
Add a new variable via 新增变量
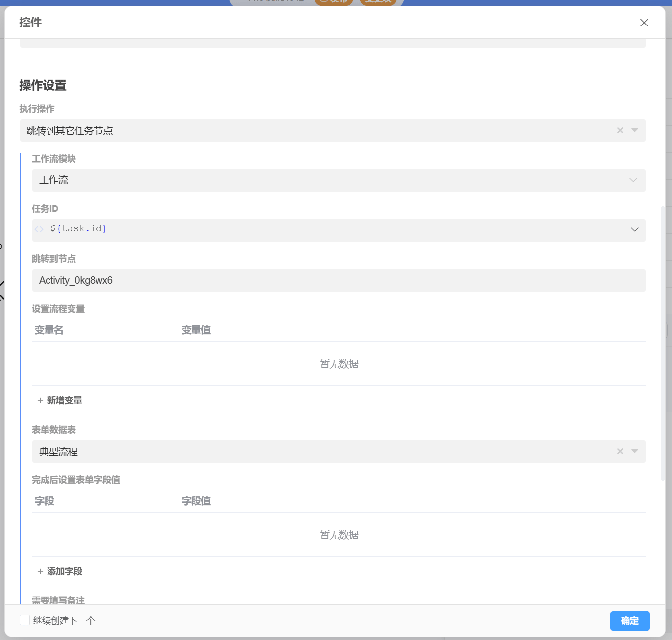[60, 400]
